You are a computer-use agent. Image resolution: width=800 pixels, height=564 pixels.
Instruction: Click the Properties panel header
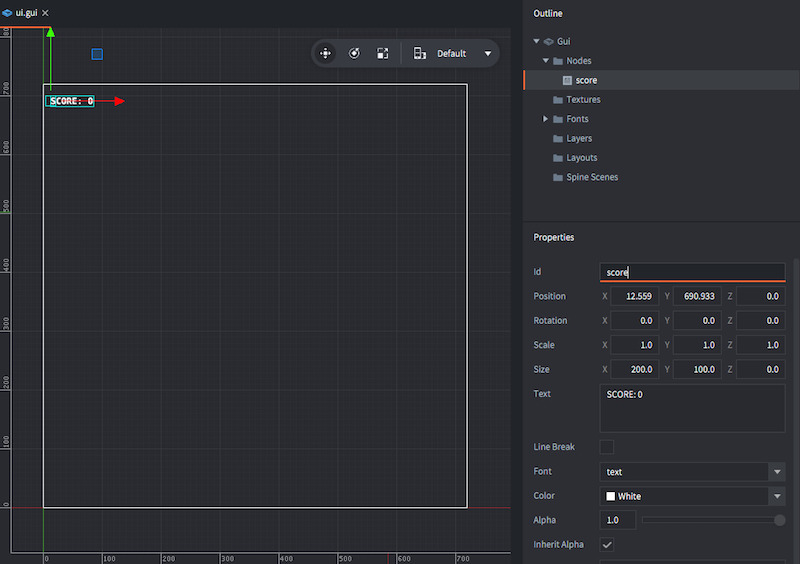point(554,237)
